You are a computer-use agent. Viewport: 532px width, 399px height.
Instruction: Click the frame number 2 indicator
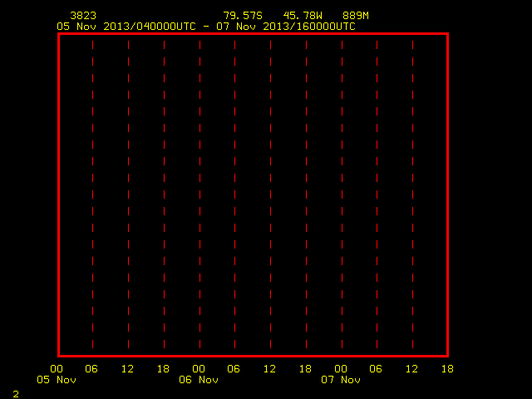click(x=16, y=394)
